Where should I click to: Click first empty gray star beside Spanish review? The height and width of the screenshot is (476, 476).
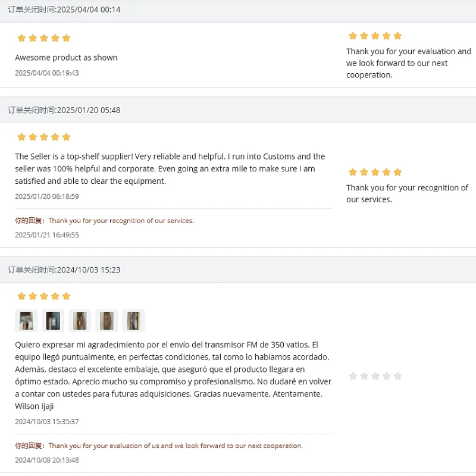coord(353,376)
